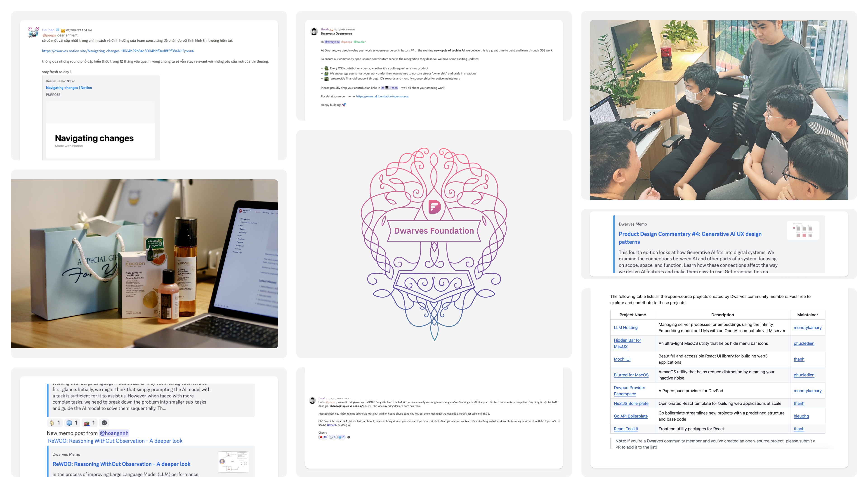The image size is (868, 488).
Task: Open the gift bag and laptop photo
Action: 144,264
